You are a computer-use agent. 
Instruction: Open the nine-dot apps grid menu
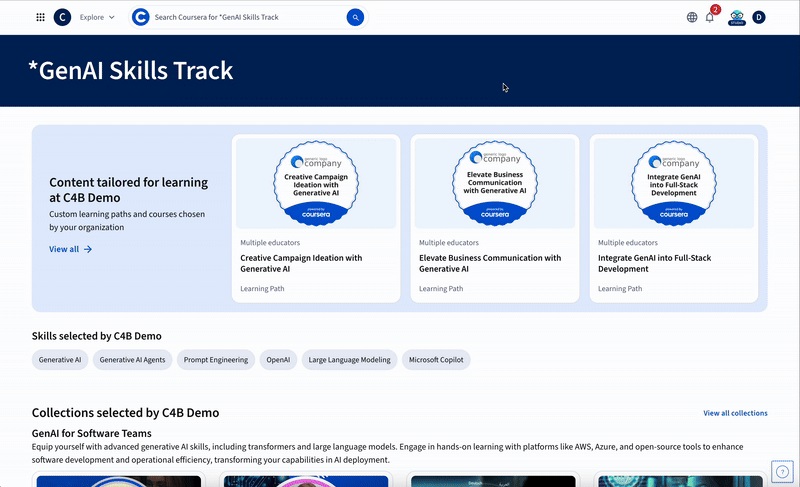[x=40, y=17]
